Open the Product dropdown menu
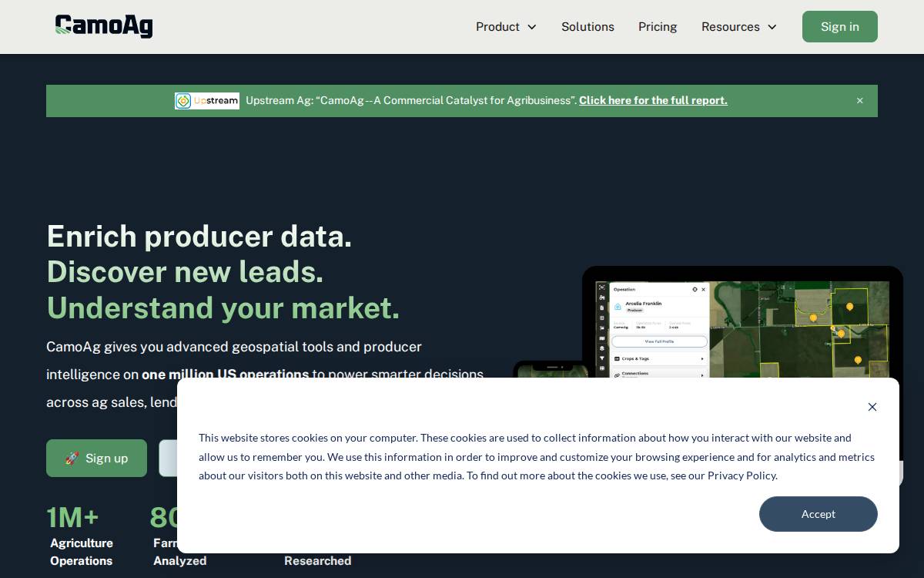 (506, 27)
